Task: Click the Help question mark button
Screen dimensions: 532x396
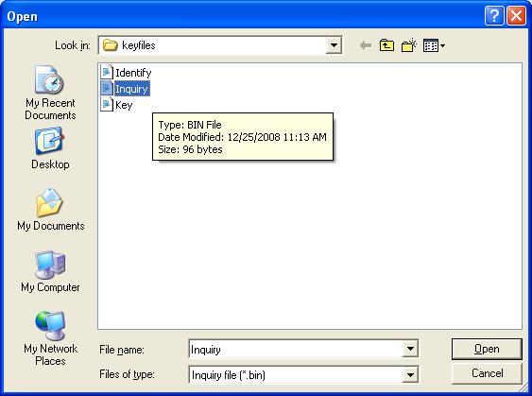Action: (x=494, y=16)
